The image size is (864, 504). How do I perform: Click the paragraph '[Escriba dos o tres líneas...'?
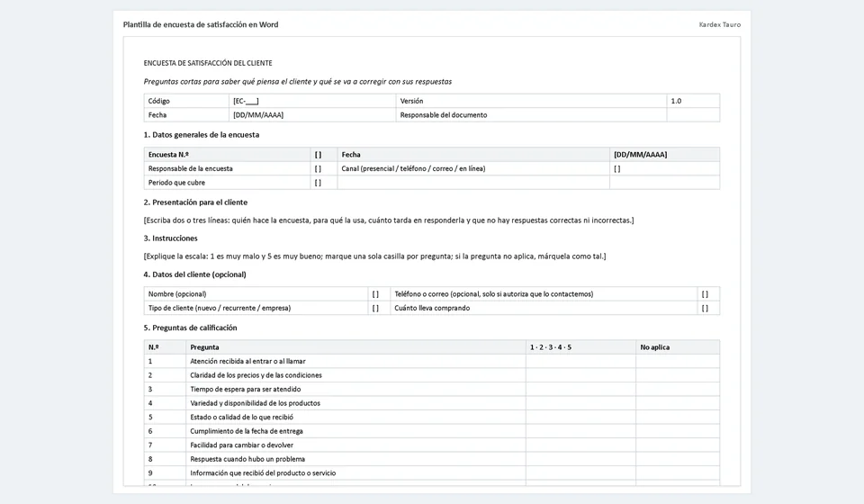[389, 220]
